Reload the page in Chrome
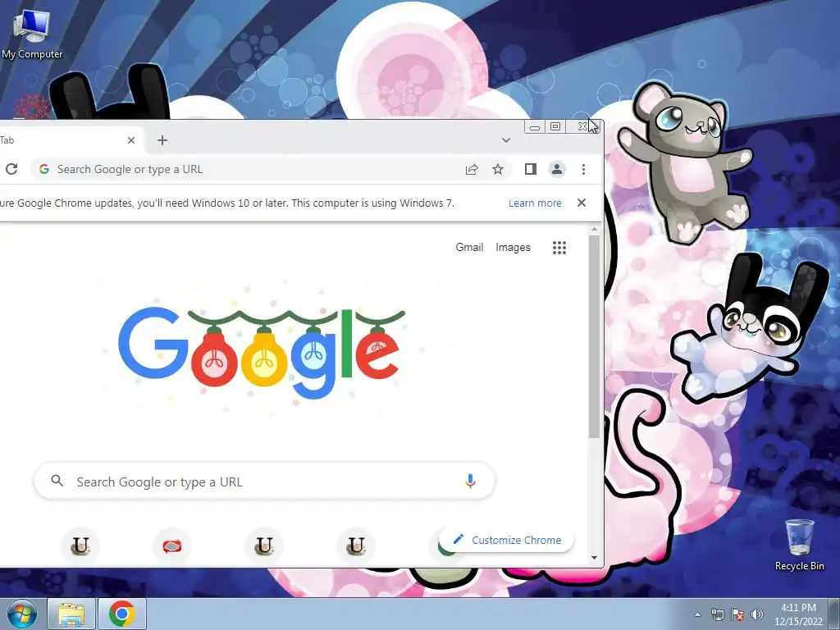840x630 pixels. [x=11, y=169]
